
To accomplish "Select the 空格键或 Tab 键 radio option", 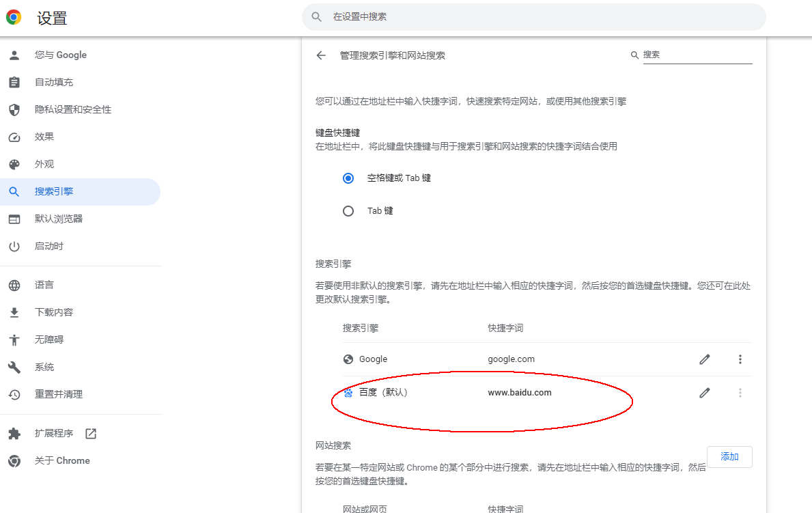I will (x=348, y=178).
